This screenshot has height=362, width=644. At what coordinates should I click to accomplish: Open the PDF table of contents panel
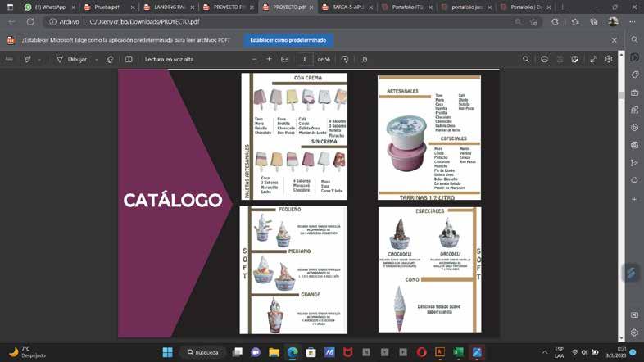(9, 59)
